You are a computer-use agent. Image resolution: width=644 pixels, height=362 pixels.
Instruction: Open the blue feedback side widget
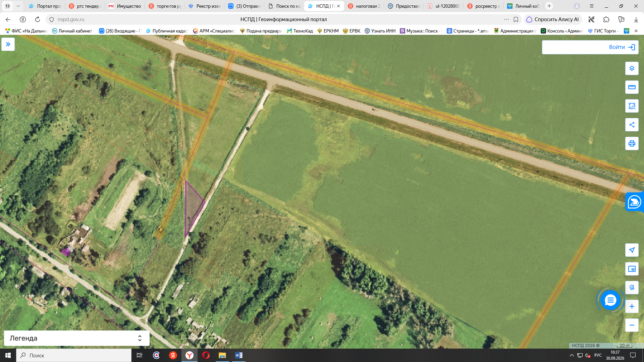(x=635, y=202)
